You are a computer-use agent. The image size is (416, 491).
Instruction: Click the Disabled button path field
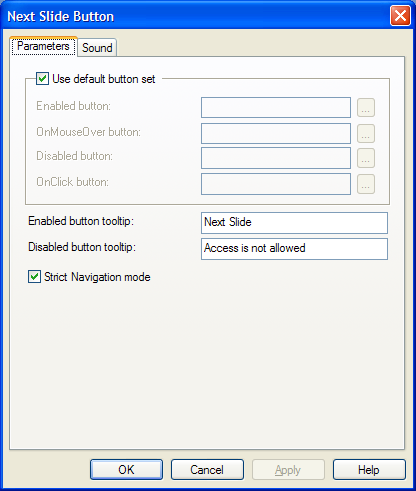point(276,158)
